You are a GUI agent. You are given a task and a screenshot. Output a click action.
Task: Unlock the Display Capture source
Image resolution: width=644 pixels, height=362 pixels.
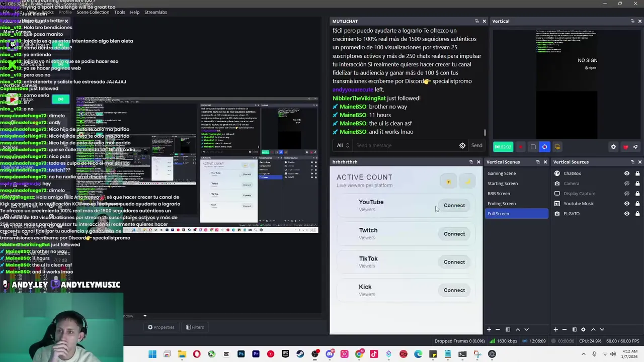pyautogui.click(x=637, y=194)
